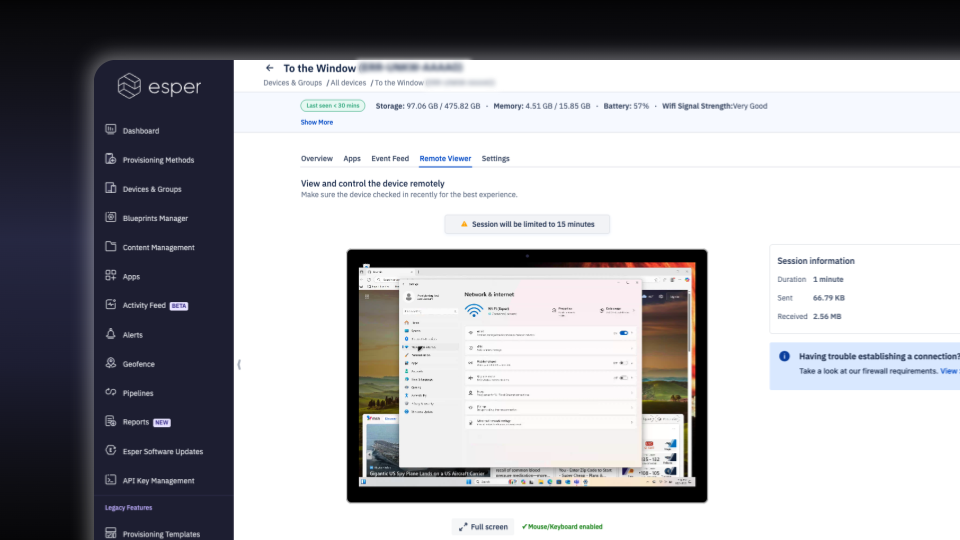
Task: Click the Activity Feed icon
Action: coord(111,304)
